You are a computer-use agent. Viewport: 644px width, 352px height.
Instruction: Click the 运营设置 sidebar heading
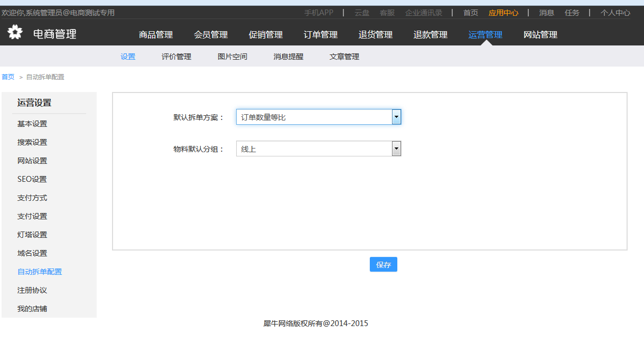pos(34,103)
